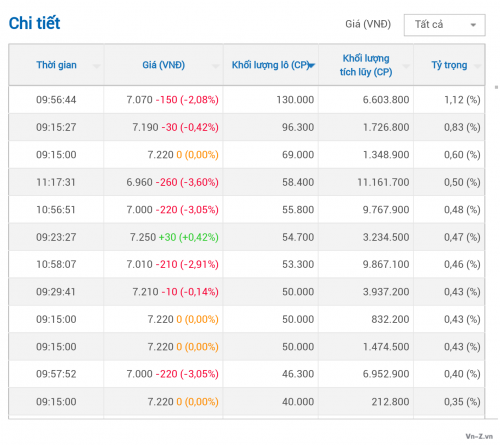Click the Giá (VNĐ) column sort arrow
Image resolution: width=500 pixels, height=445 pixels.
pos(216,66)
